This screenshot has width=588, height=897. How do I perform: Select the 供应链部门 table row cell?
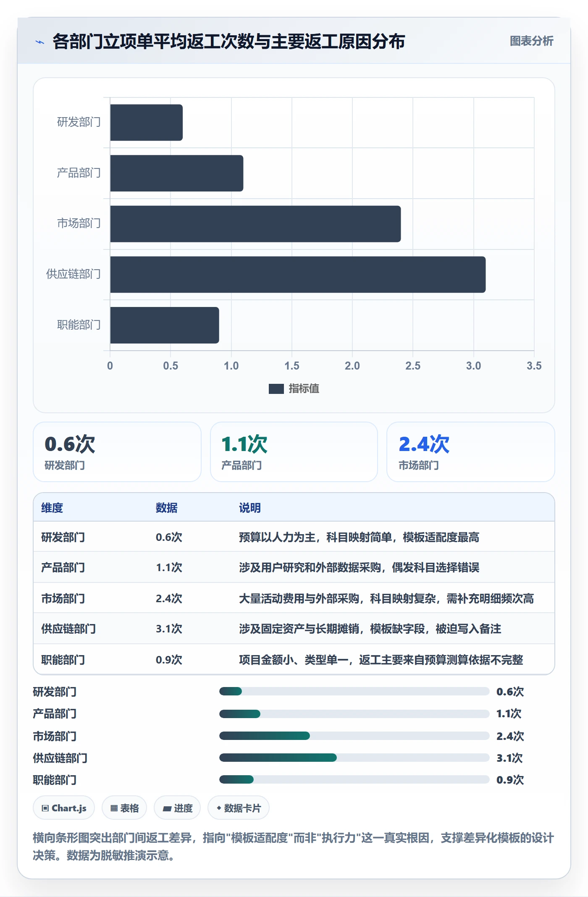coord(68,629)
